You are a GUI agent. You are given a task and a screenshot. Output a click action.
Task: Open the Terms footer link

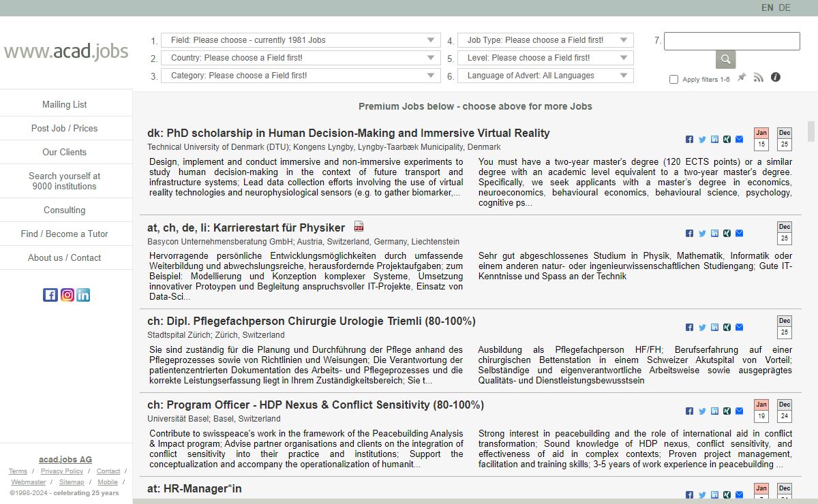[18, 471]
